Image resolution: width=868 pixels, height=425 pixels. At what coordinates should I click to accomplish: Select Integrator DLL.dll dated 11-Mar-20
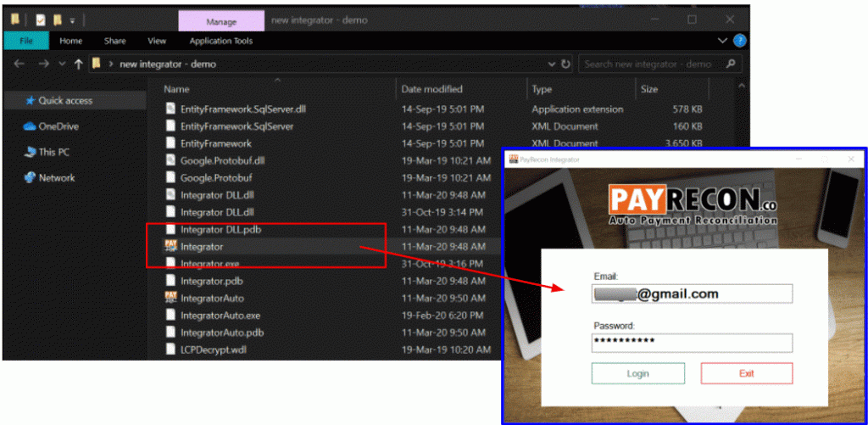coord(217,195)
